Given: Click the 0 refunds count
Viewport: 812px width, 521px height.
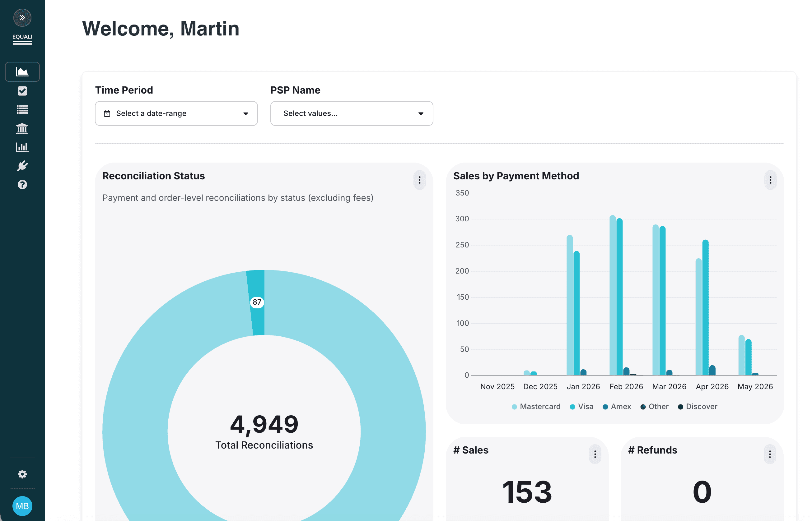Looking at the screenshot, I should (x=702, y=492).
